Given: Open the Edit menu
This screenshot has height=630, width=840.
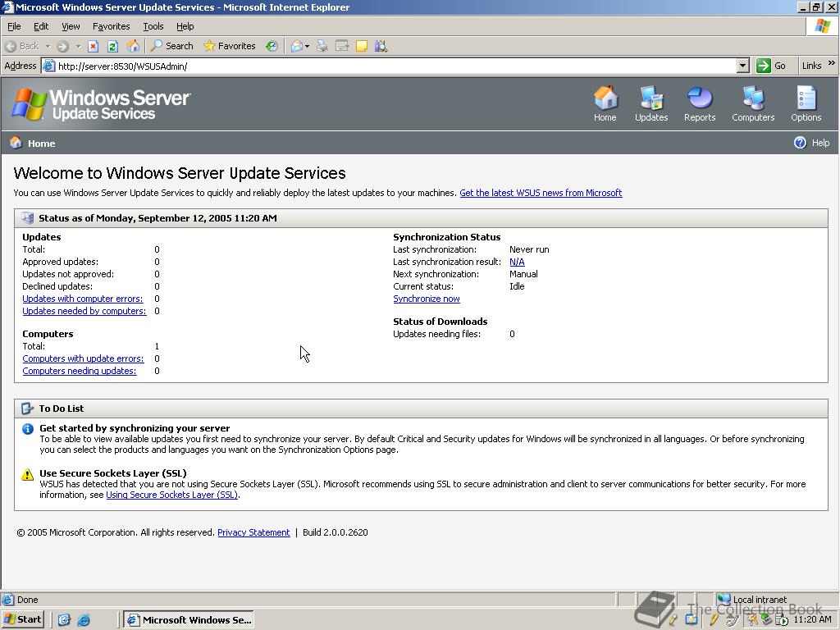Looking at the screenshot, I should click(41, 26).
